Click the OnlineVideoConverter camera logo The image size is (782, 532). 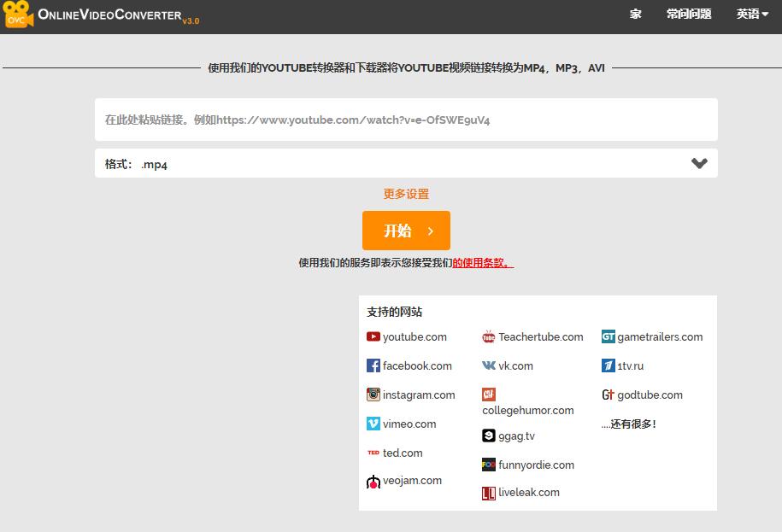point(18,15)
